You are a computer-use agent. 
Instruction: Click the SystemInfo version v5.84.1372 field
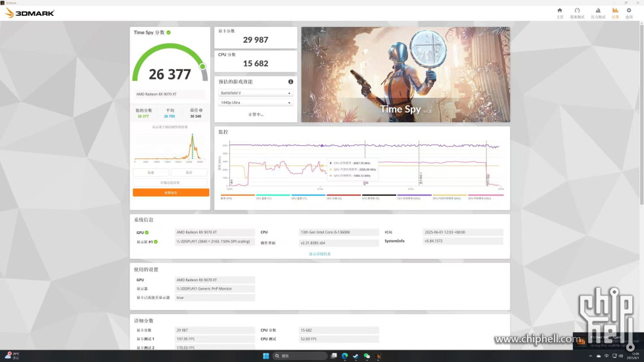[463, 241]
